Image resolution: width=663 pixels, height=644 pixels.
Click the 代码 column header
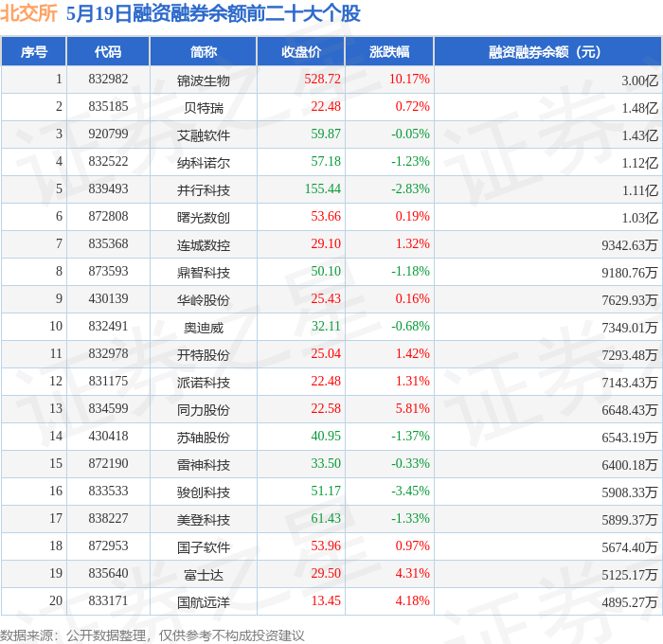click(x=108, y=51)
